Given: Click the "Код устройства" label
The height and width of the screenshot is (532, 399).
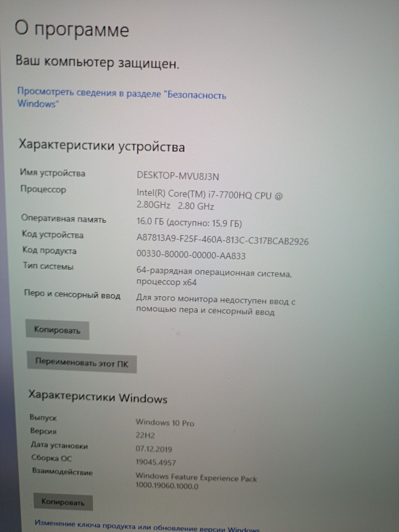Looking at the screenshot, I should [52, 235].
